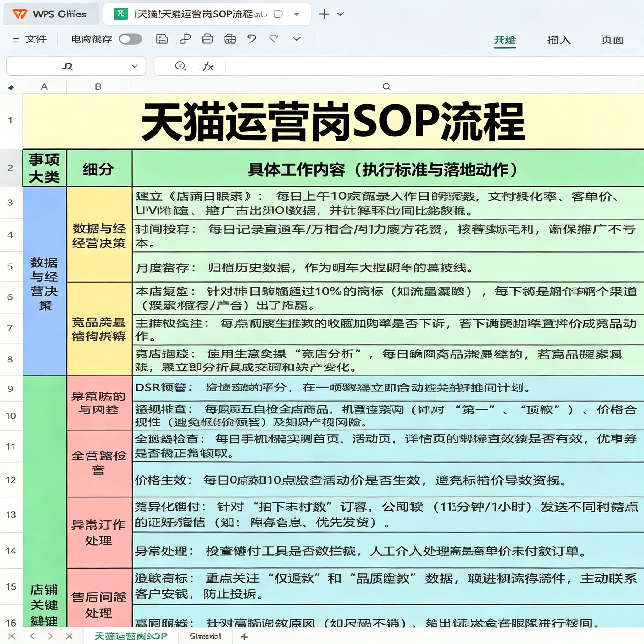644x644 pixels.
Task: Click the red cell beside rows 11 and 12
Action: (99, 463)
